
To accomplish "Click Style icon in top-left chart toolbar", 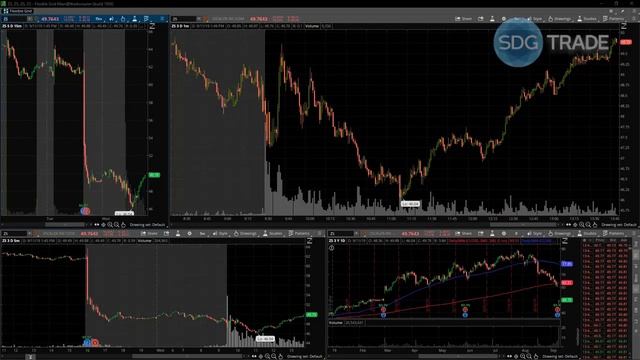I will click(111, 19).
